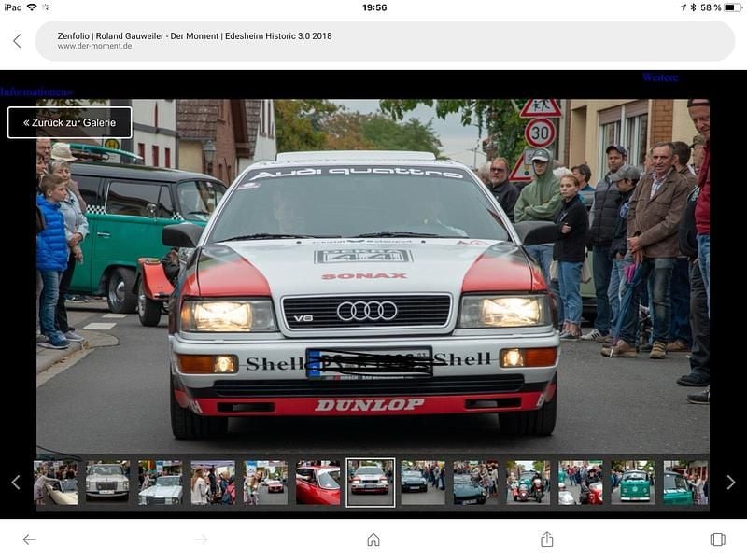Select the motorcycle riders thumbnail
Screen dimensions: 747x560
click(x=529, y=483)
